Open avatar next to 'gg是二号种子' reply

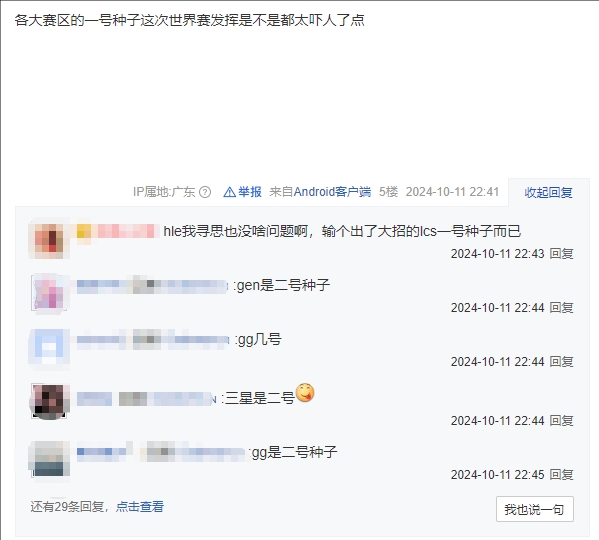pos(49,459)
